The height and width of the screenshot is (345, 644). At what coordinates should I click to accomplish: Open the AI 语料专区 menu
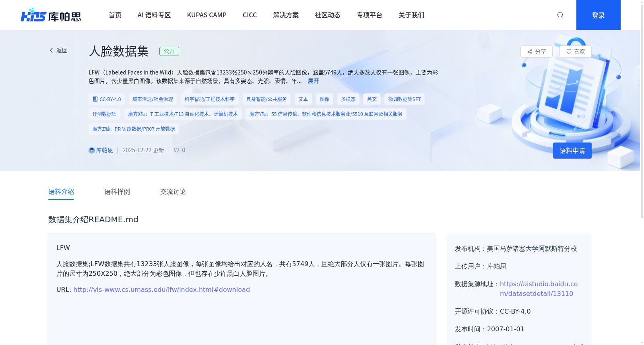click(x=154, y=15)
